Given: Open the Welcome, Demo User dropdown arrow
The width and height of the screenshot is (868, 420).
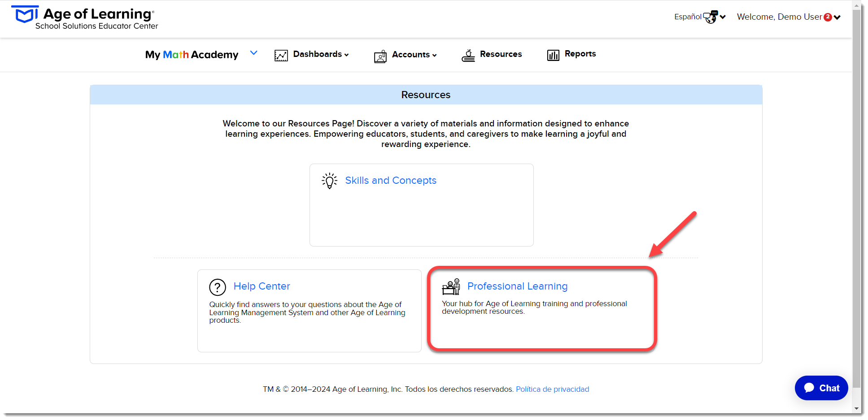Looking at the screenshot, I should tap(837, 17).
